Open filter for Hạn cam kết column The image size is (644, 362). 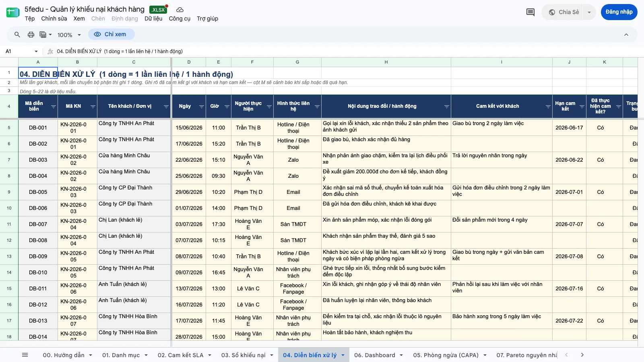point(582,107)
